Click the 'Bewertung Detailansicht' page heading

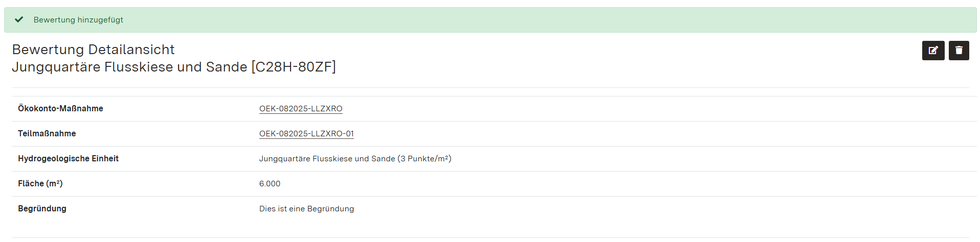coord(93,50)
